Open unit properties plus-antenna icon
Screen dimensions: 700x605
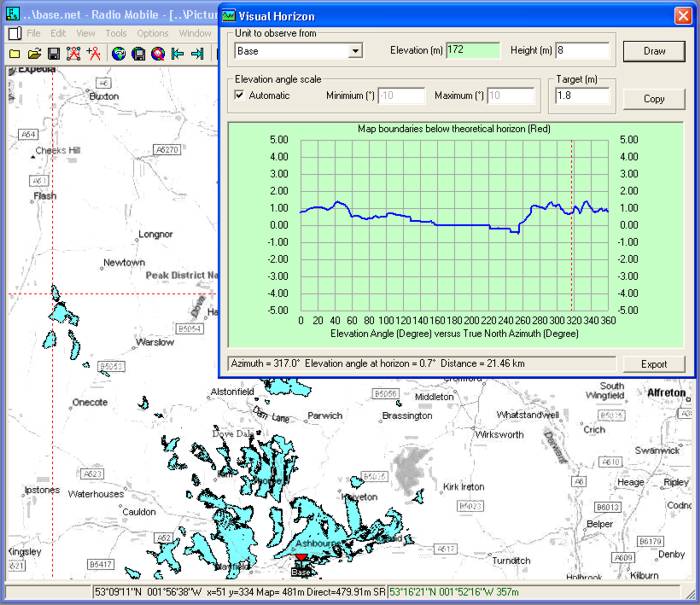pos(94,54)
